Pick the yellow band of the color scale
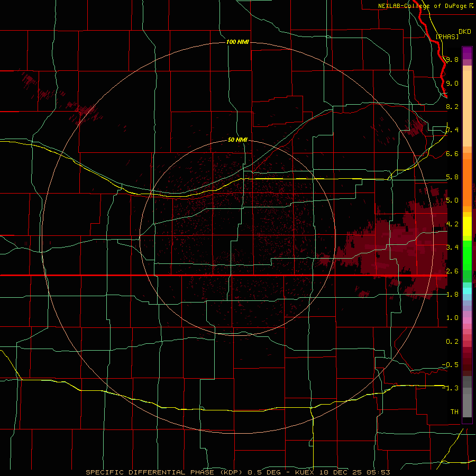The height and width of the screenshot is (476, 476). tap(467, 226)
